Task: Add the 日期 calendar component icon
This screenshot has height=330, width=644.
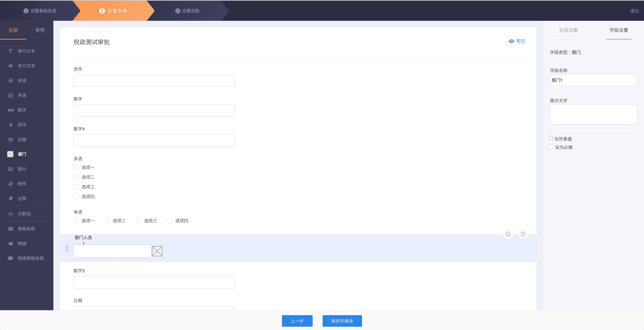Action: pyautogui.click(x=11, y=140)
